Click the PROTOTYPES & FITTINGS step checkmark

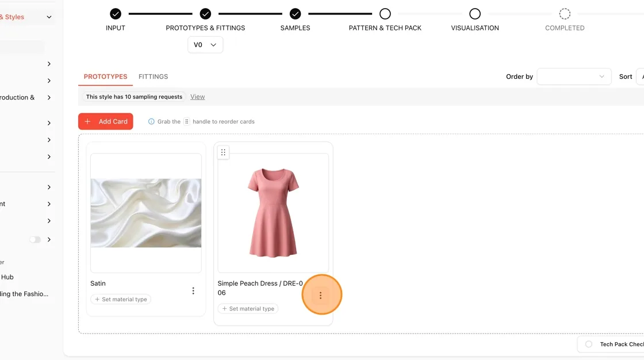[205, 14]
